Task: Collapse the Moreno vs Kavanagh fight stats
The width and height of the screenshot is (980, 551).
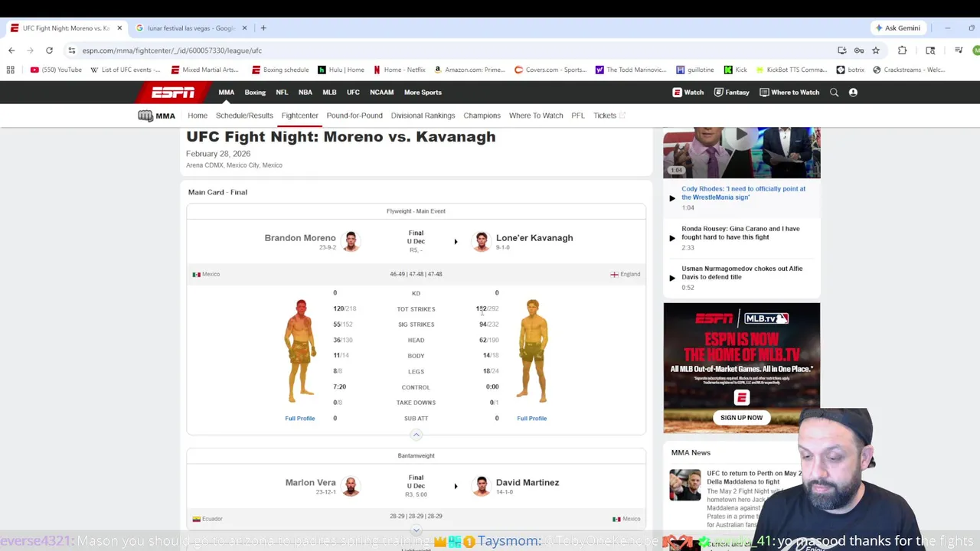Action: pos(416,435)
